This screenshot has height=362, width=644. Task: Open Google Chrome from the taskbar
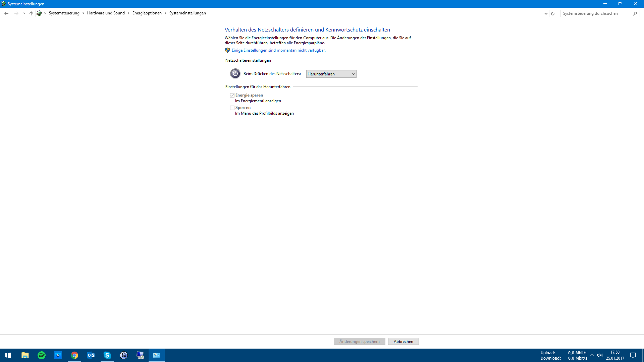point(74,355)
